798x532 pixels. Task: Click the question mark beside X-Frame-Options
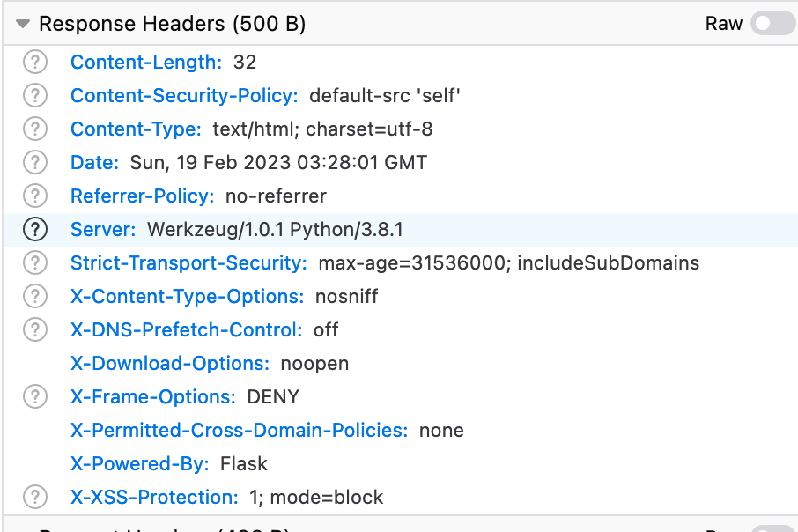click(x=34, y=396)
